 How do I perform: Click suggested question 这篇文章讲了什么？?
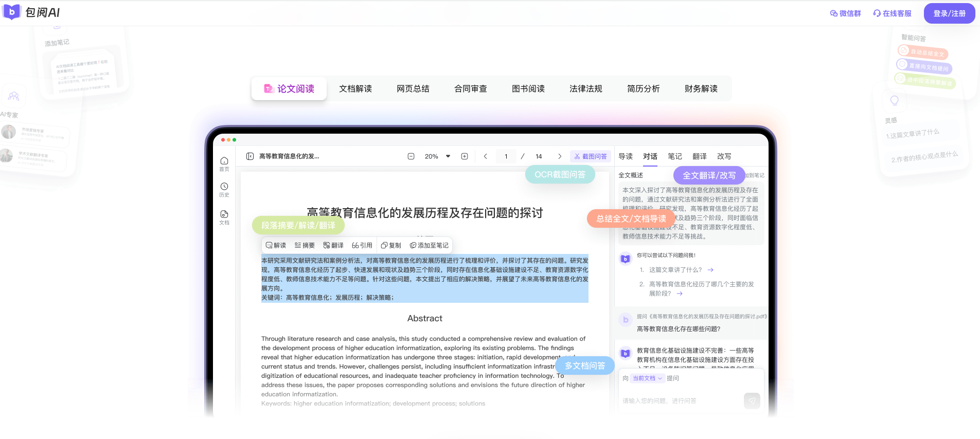(681, 270)
